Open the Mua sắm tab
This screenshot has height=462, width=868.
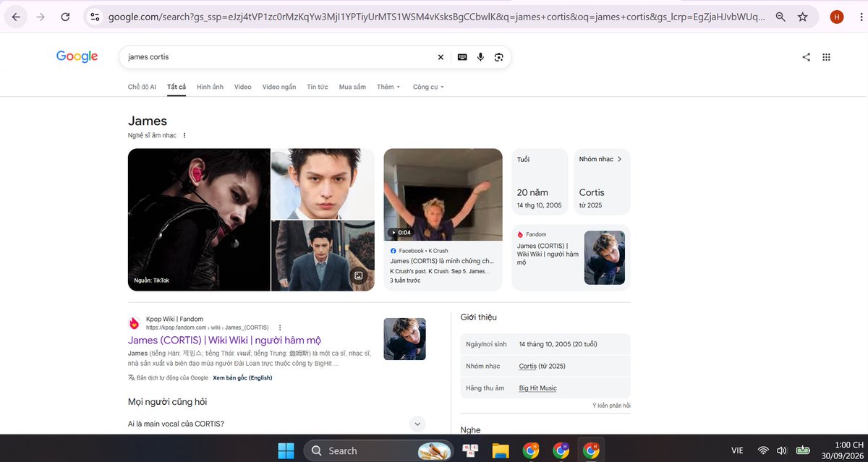(x=352, y=87)
